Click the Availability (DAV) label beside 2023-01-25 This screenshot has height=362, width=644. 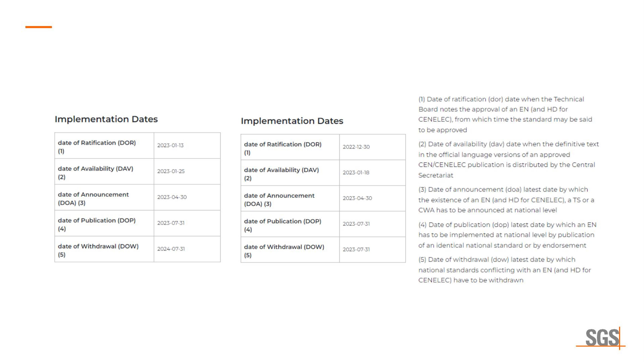click(95, 173)
